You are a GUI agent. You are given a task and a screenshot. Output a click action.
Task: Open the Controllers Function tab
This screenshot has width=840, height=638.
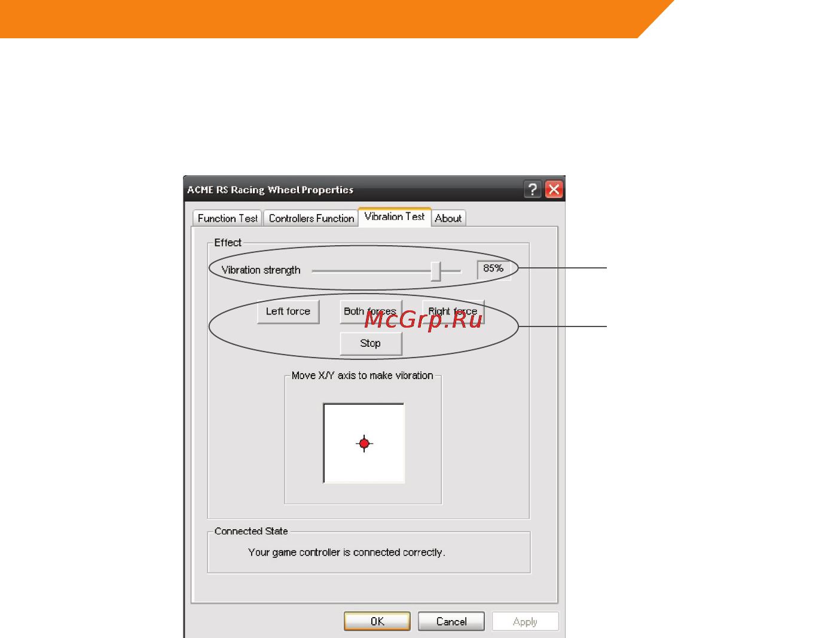[311, 218]
